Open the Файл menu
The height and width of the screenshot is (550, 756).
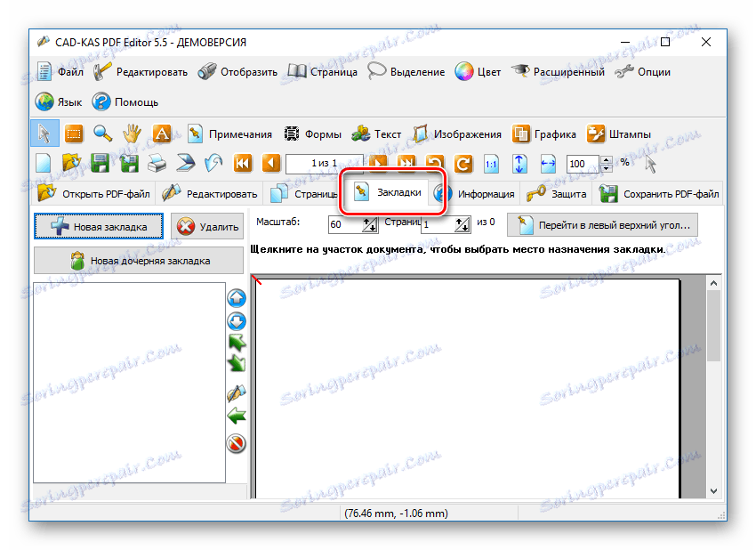click(60, 72)
